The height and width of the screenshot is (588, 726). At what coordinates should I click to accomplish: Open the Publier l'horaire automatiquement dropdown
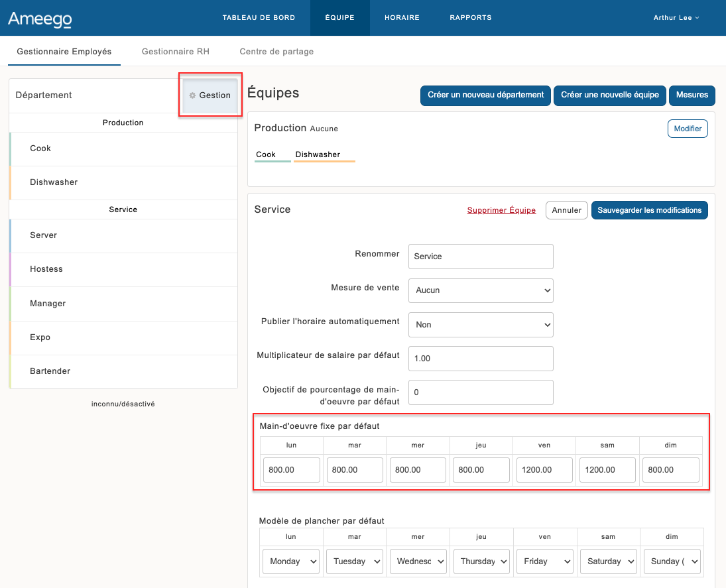tap(481, 325)
